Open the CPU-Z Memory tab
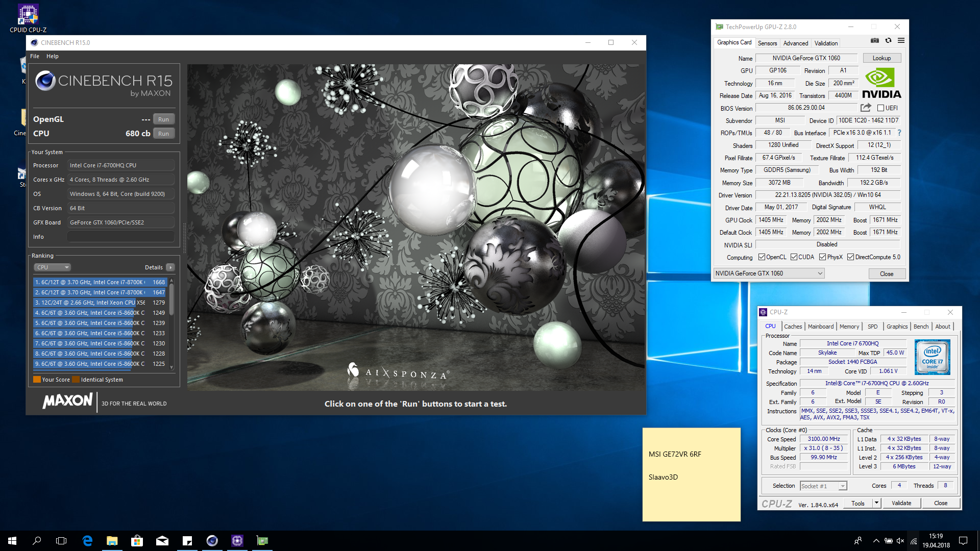 tap(849, 327)
